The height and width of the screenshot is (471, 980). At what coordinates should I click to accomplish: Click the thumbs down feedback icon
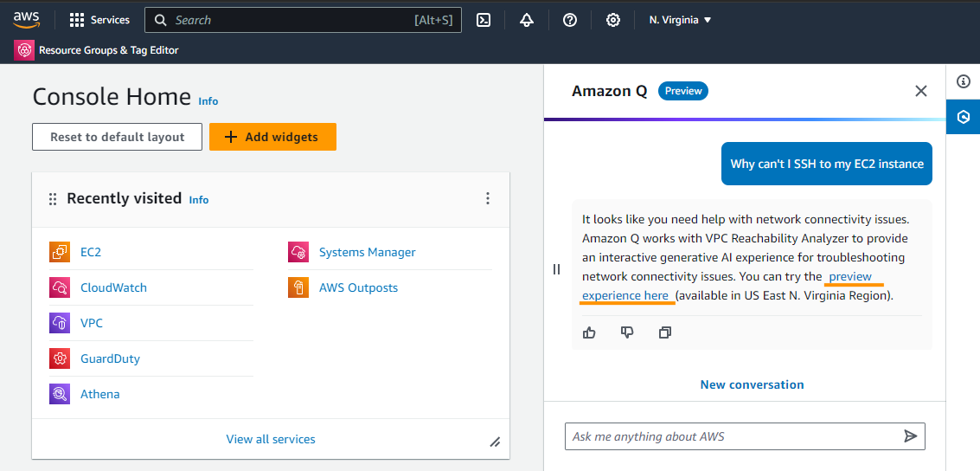[627, 332]
